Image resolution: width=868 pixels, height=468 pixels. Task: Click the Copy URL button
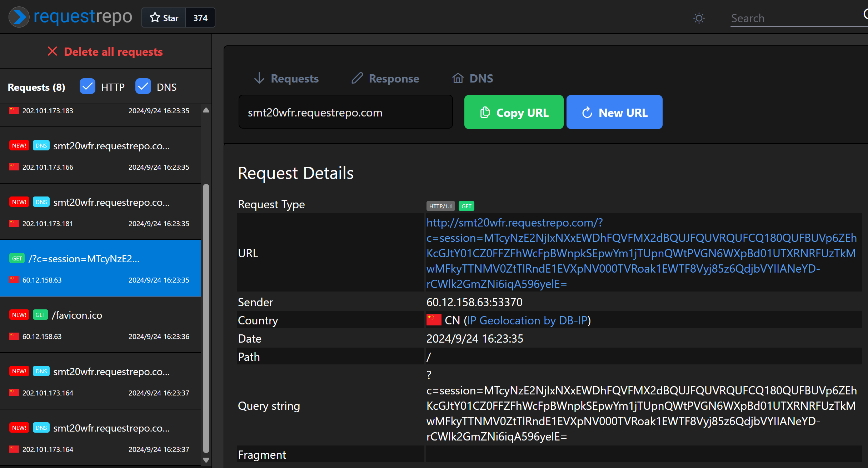pos(514,112)
